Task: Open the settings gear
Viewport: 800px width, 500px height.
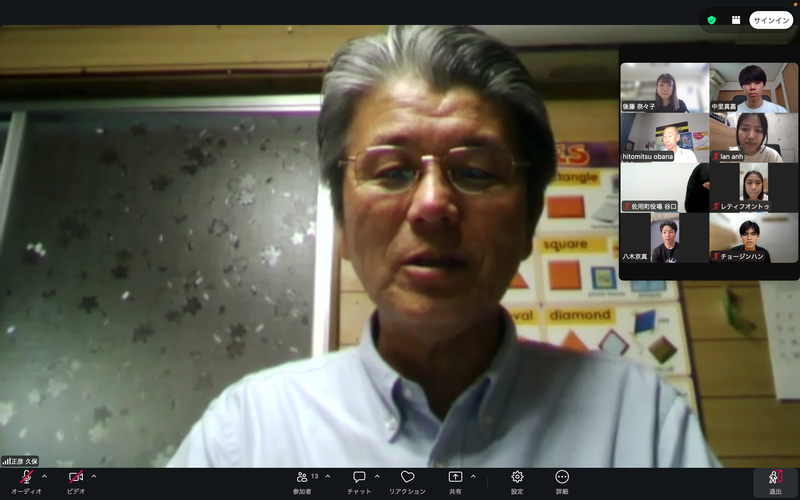Action: point(517,477)
